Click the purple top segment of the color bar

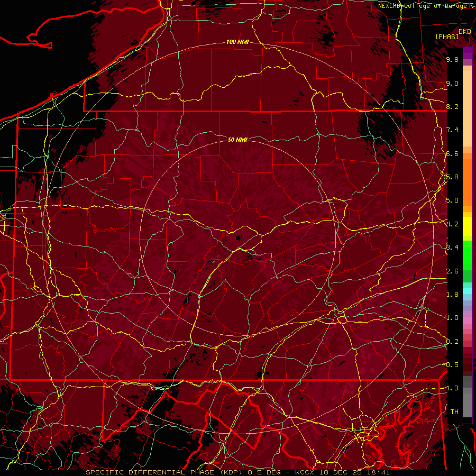pyautogui.click(x=467, y=53)
